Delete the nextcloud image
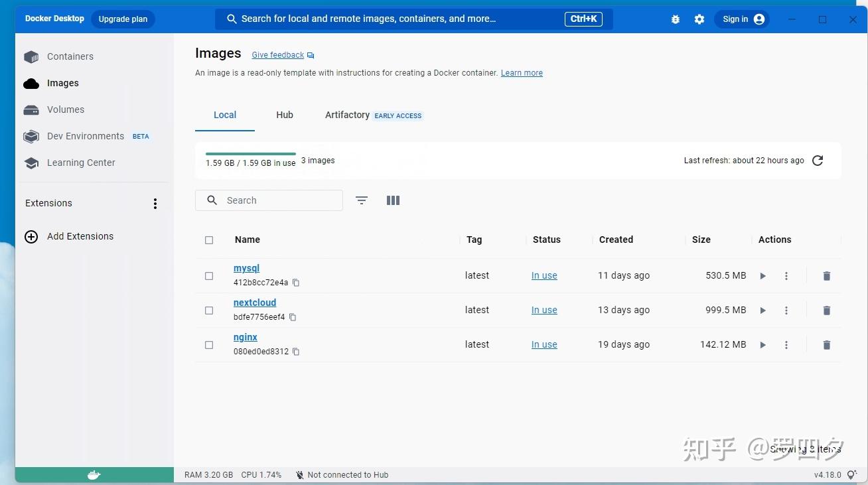The width and height of the screenshot is (868, 485). pos(827,311)
